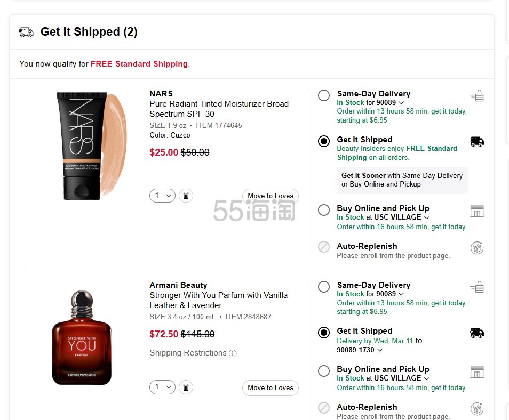Open the Armani perfume quantity dropdown
The width and height of the screenshot is (509, 420).
[162, 387]
